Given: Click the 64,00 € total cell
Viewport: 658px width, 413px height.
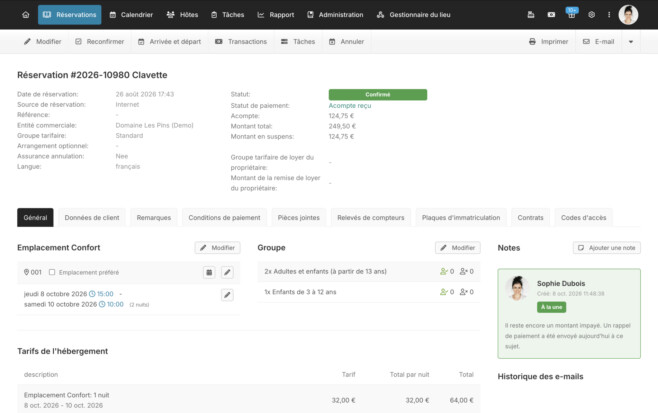Looking at the screenshot, I should tap(462, 400).
